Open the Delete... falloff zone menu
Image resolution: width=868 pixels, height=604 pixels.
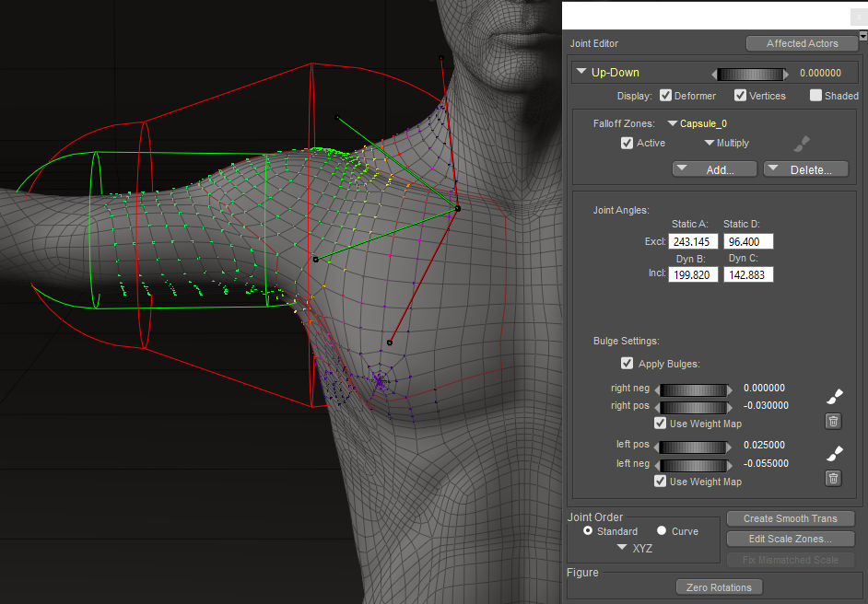[804, 169]
